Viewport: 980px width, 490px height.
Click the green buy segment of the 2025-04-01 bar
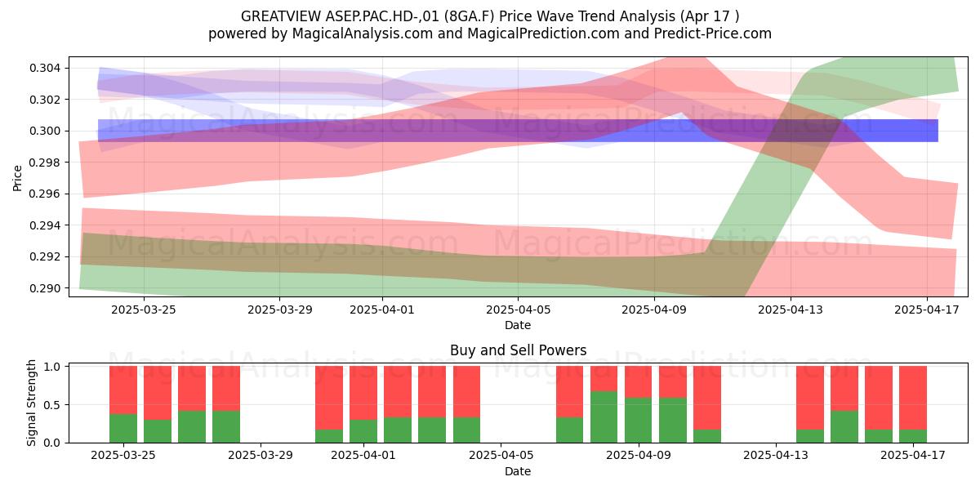tap(363, 431)
